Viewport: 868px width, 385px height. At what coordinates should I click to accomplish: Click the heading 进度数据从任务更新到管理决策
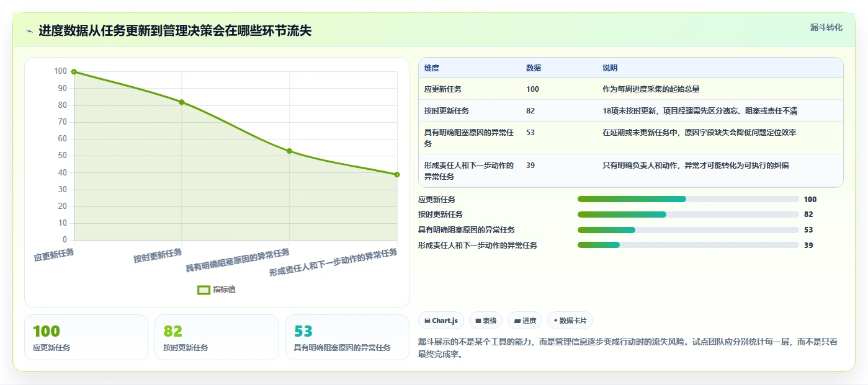(175, 31)
